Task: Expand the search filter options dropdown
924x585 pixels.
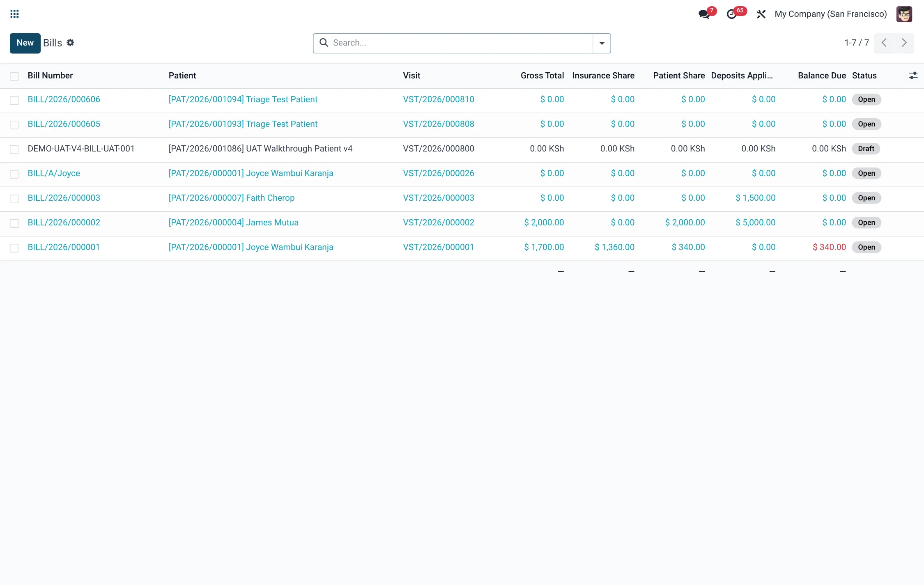Action: pyautogui.click(x=602, y=43)
